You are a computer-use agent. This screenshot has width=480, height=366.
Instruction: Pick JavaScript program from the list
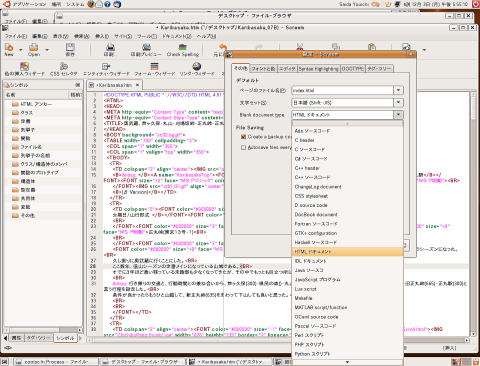[x=347, y=280]
